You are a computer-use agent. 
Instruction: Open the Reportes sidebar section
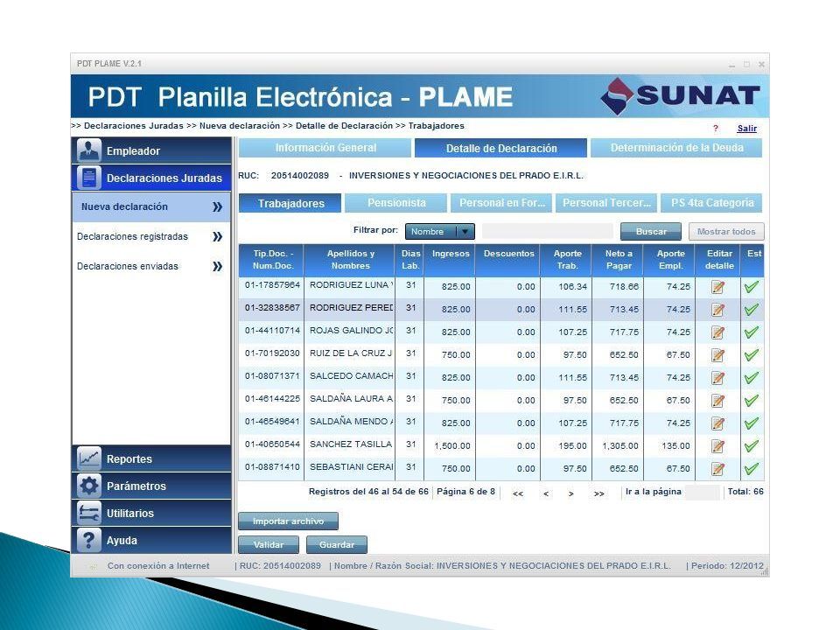click(x=151, y=458)
